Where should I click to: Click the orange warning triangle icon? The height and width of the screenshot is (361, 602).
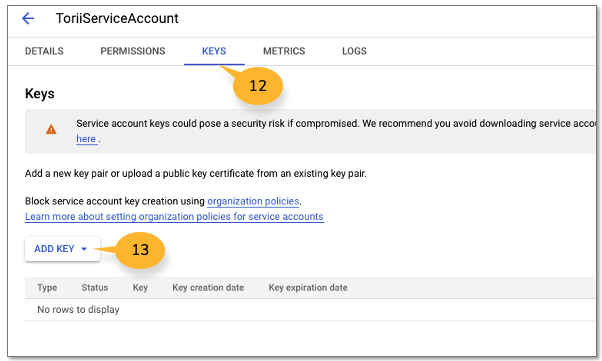click(51, 129)
